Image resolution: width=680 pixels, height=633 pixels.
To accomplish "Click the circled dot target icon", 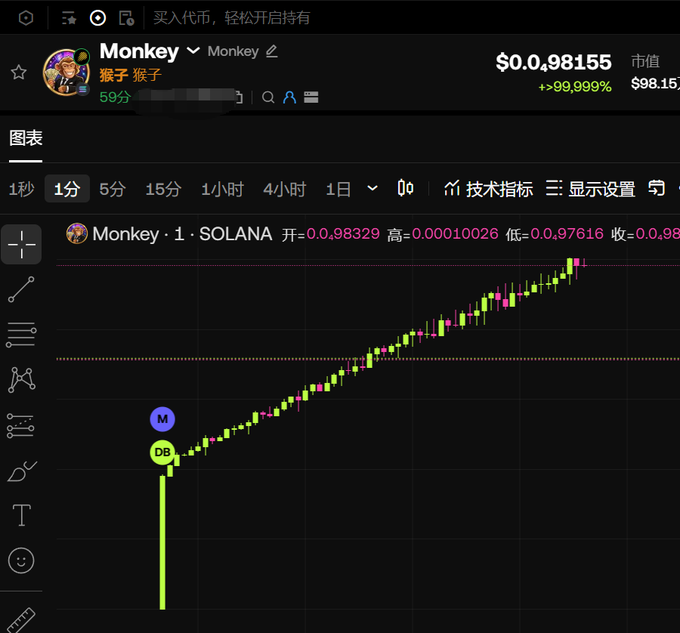I will coord(98,18).
